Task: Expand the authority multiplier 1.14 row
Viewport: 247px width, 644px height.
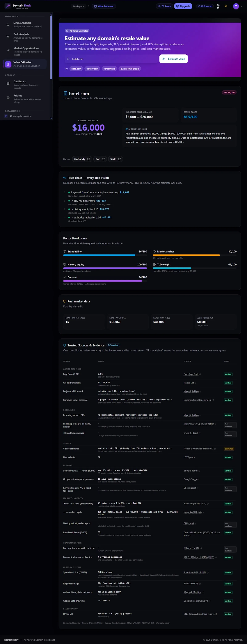Action: [65, 217]
